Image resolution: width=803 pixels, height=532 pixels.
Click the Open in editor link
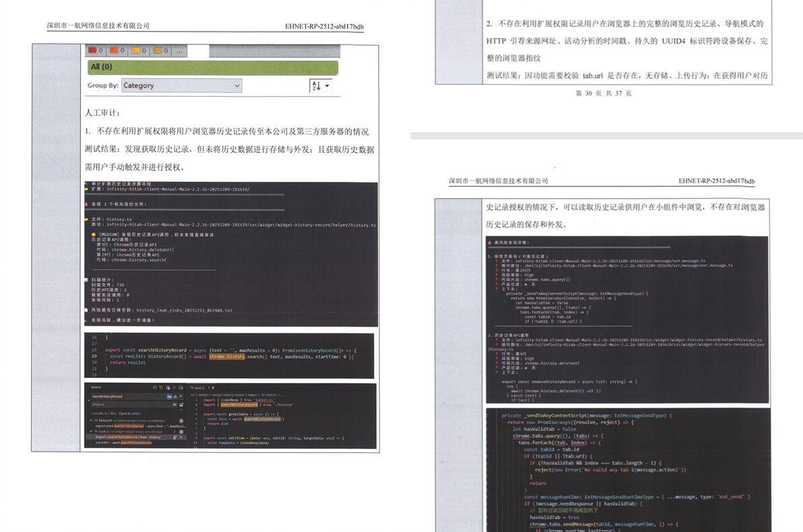coord(129,413)
